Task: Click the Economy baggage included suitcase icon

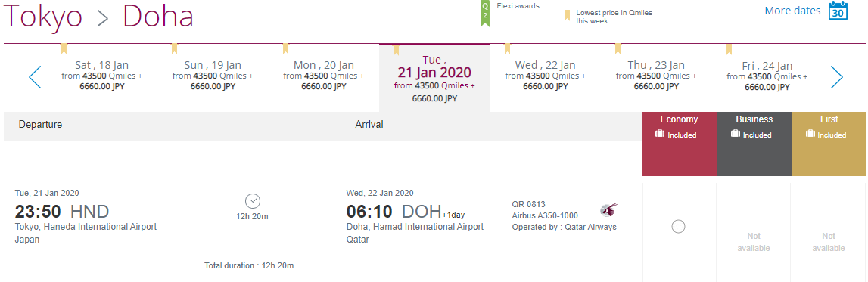Action: 659,134
